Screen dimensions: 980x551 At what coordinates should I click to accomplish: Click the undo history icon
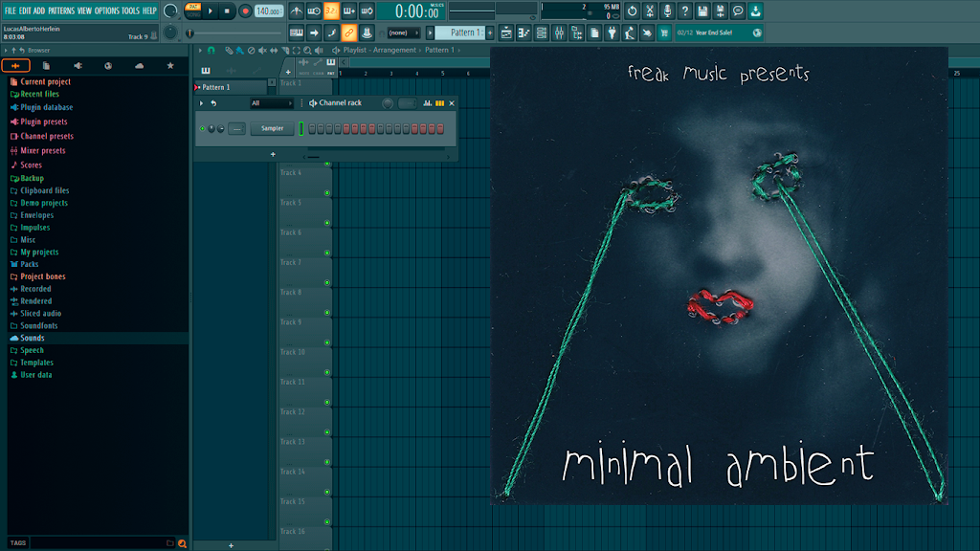(632, 11)
